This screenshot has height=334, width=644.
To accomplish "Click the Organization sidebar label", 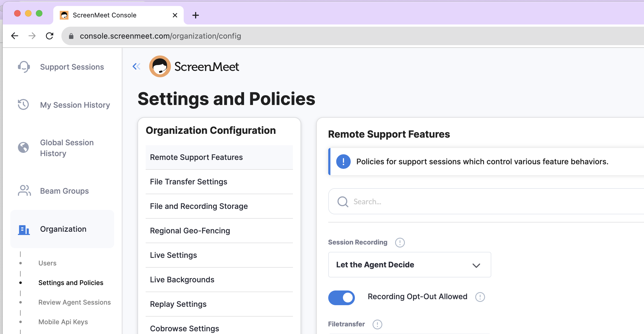I will coord(63,229).
